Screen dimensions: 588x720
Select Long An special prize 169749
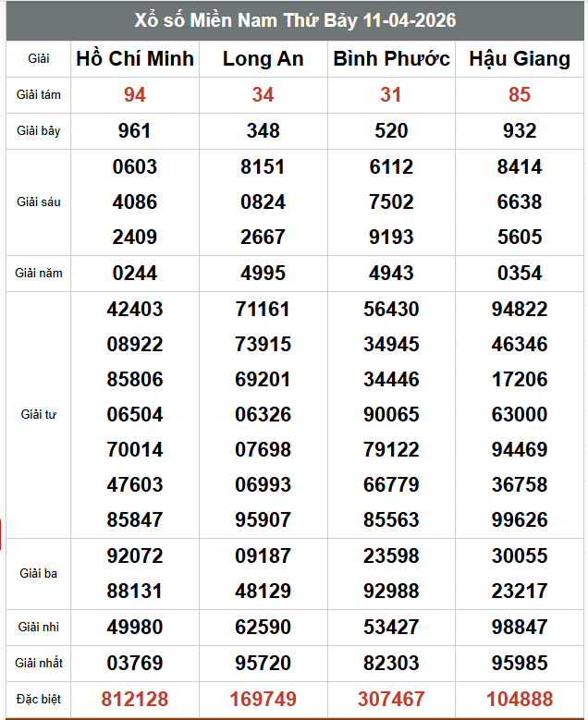click(263, 699)
